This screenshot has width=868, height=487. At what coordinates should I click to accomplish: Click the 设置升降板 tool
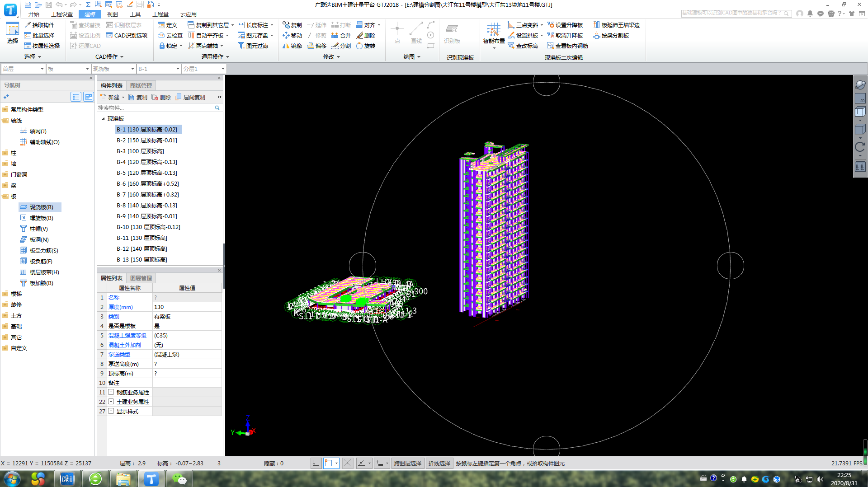coord(565,25)
